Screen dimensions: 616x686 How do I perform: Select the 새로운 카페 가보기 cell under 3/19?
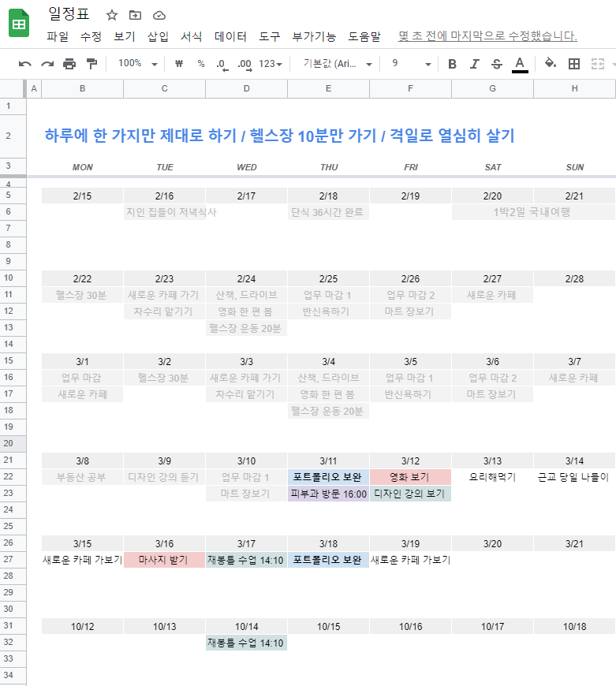410,560
